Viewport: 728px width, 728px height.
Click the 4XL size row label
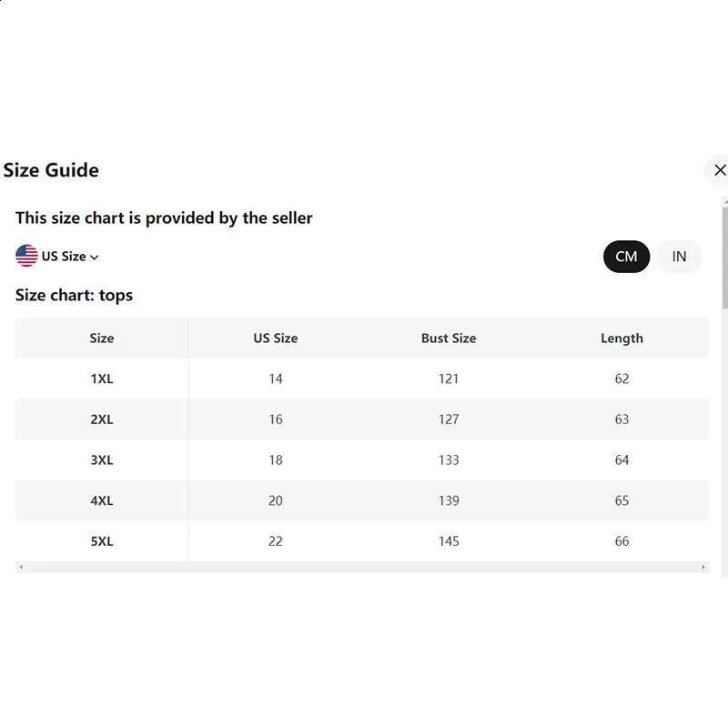[x=102, y=500]
